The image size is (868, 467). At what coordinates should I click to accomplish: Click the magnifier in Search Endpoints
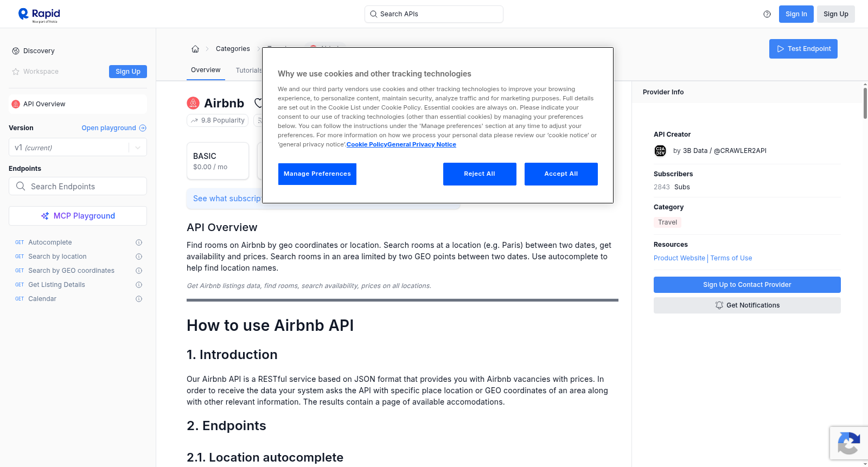[21, 186]
